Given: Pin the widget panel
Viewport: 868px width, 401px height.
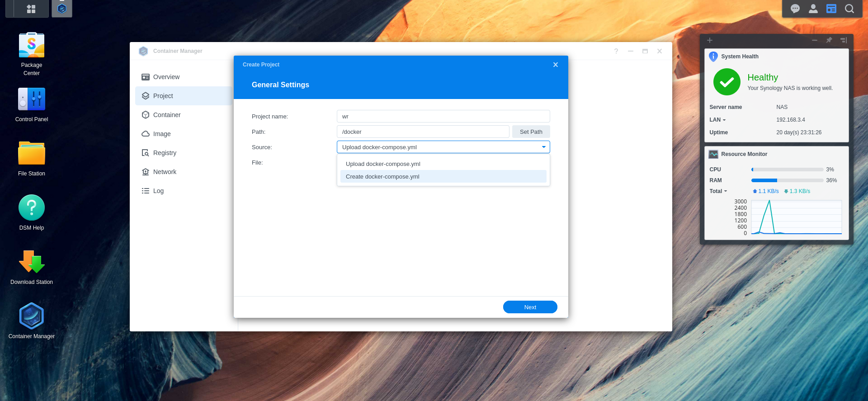Looking at the screenshot, I should click(x=829, y=40).
